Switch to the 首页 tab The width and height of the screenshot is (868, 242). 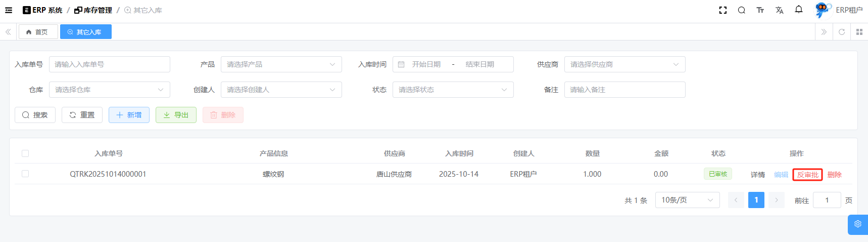(x=38, y=32)
